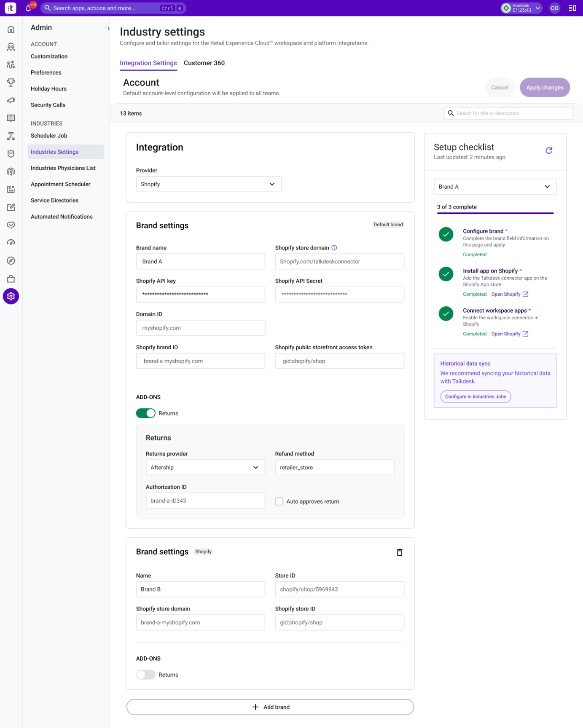Image resolution: width=583 pixels, height=728 pixels.
Task: Open the panel layout icon at top right
Action: 572,8
